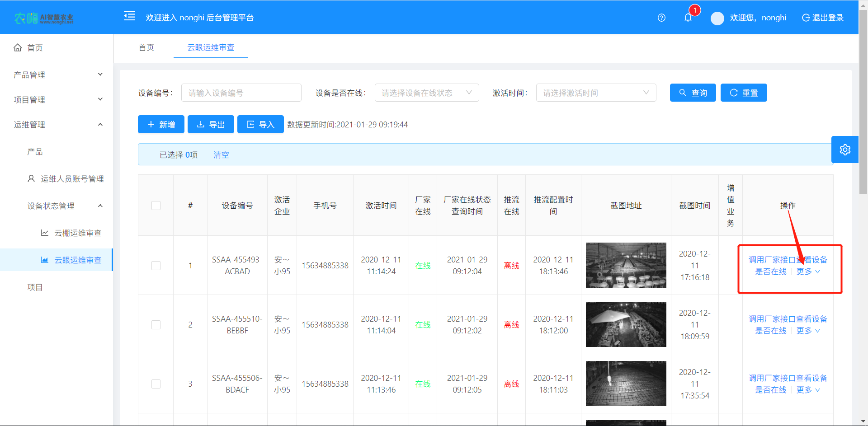Click device number SSAA-455510-BEBBF

click(237, 325)
